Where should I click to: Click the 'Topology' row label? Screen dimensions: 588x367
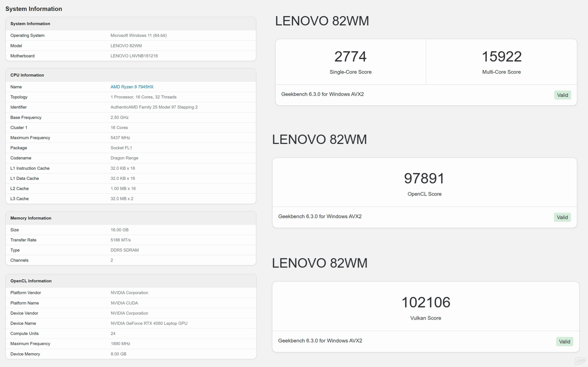click(19, 97)
